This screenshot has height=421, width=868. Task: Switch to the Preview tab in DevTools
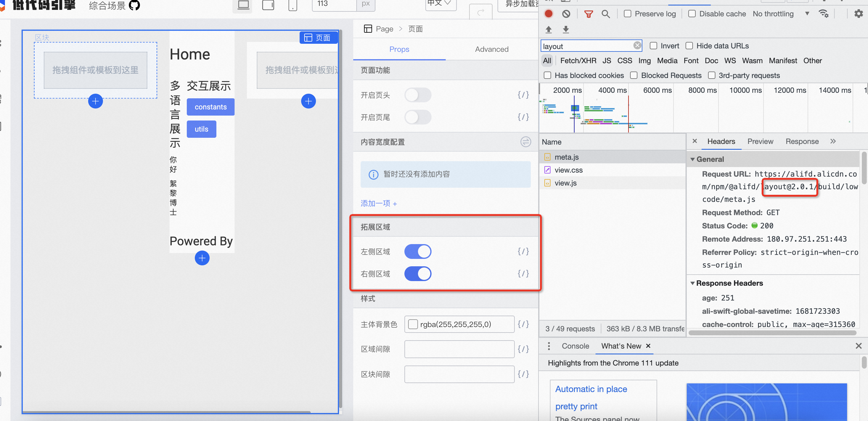coord(760,141)
